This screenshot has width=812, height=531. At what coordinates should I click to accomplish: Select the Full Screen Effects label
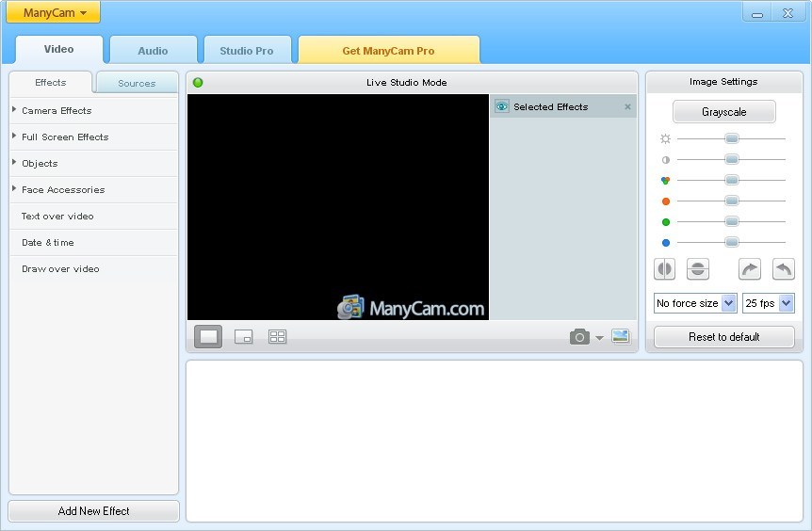[x=65, y=137]
